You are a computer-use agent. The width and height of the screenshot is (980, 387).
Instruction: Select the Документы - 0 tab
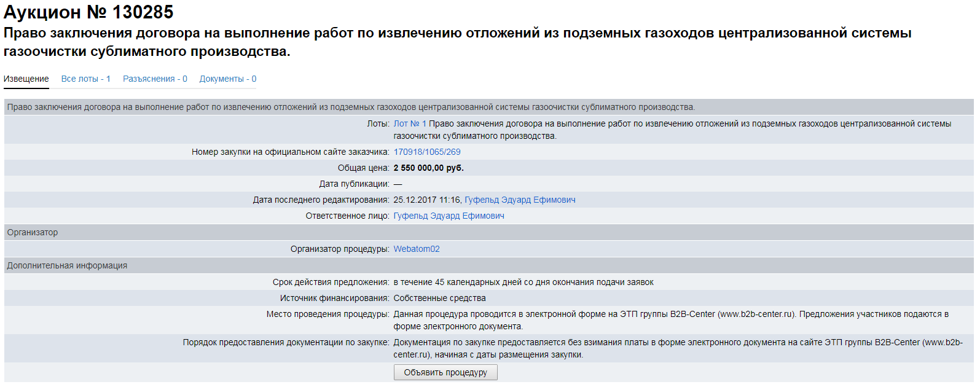click(x=227, y=79)
